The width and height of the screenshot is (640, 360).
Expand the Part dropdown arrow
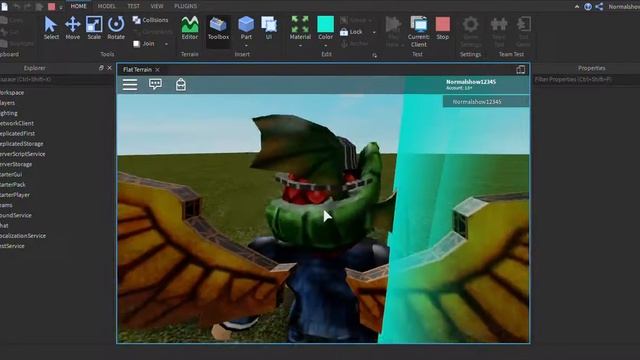pyautogui.click(x=246, y=45)
